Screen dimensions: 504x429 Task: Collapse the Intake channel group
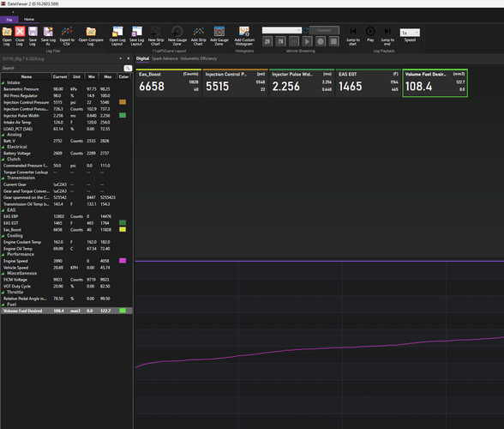coord(3,82)
